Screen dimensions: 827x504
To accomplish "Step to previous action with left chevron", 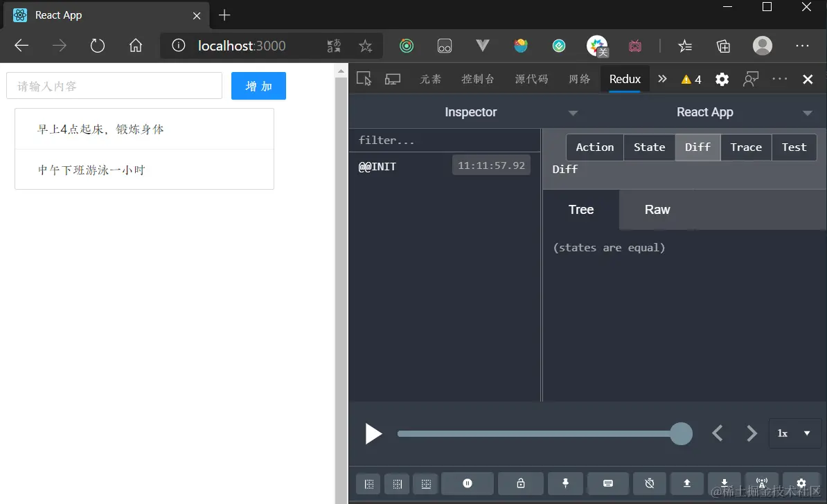I will coord(718,433).
